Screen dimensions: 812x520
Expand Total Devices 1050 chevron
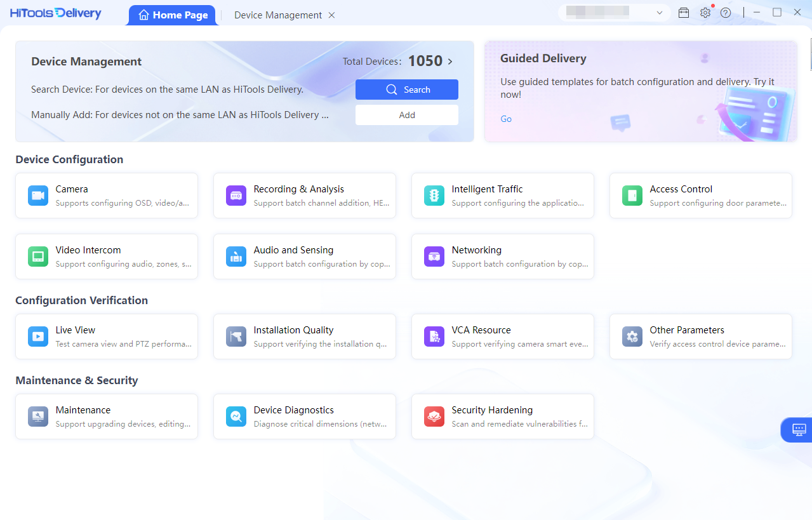tap(450, 62)
